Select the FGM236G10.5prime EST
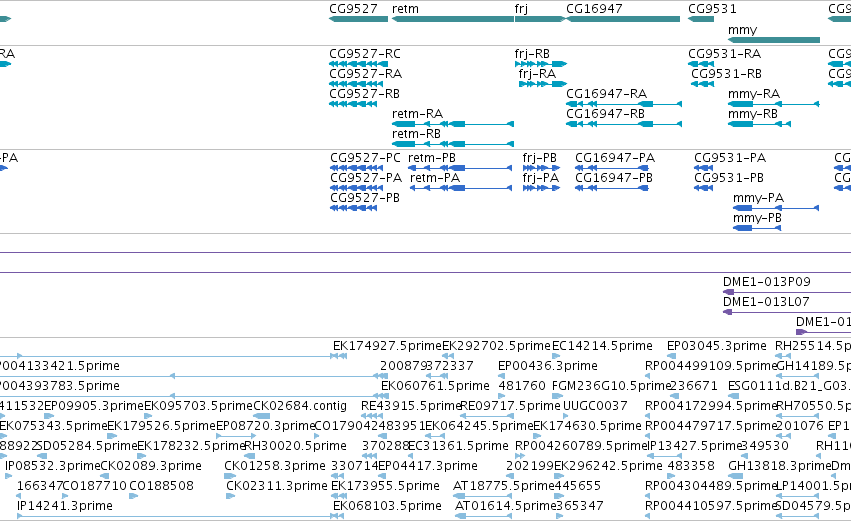851x521 pixels. pyautogui.click(x=612, y=386)
